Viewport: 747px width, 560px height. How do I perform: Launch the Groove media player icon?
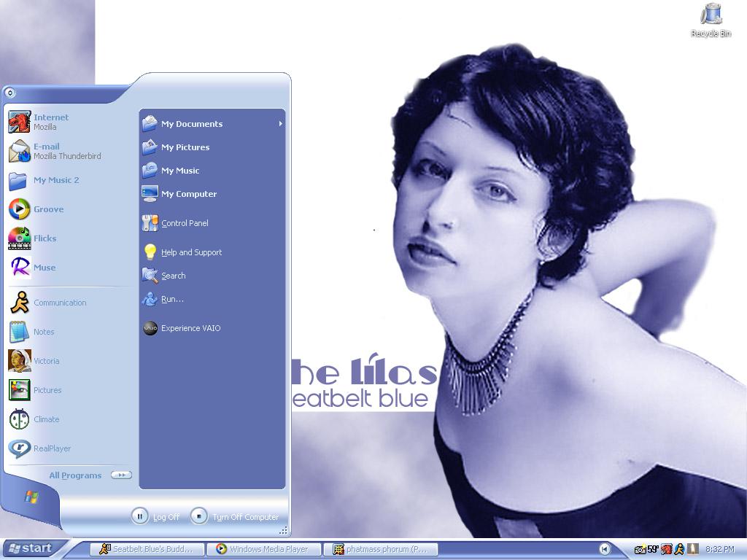click(x=20, y=209)
